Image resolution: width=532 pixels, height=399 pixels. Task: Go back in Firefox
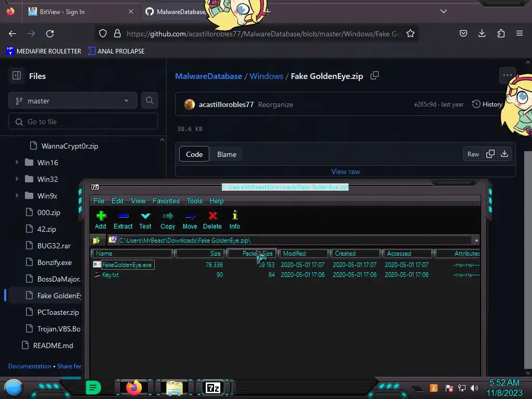[x=12, y=34]
